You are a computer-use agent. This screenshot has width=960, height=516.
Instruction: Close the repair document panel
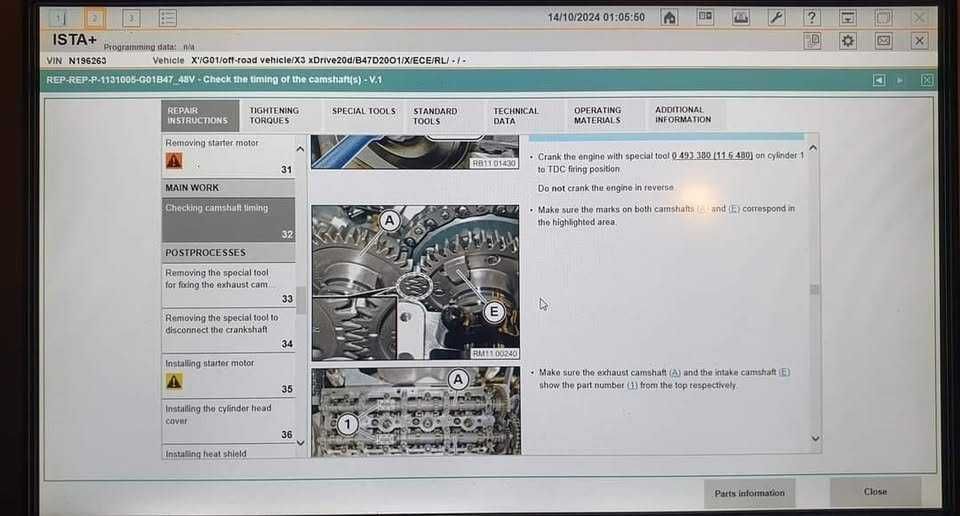pyautogui.click(x=927, y=80)
